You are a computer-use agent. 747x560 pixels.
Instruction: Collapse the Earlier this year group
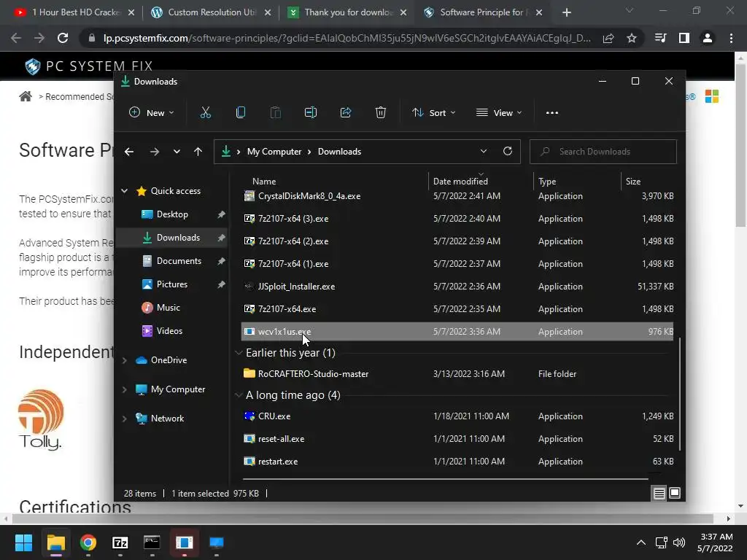click(239, 353)
